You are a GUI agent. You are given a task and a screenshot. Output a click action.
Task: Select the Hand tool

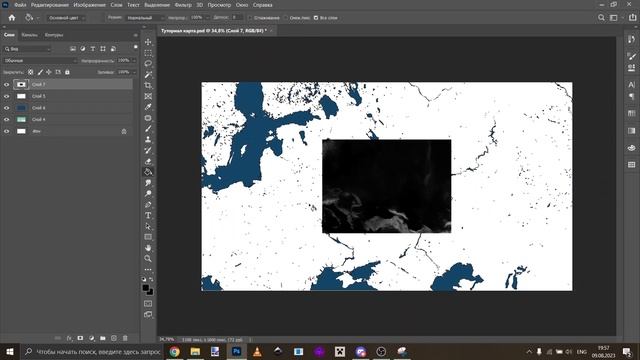148,248
